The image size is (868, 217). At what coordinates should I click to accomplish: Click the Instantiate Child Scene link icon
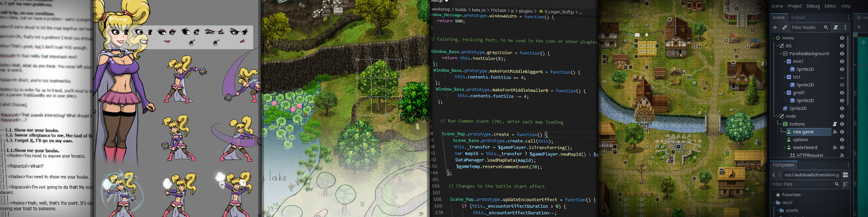(784, 28)
